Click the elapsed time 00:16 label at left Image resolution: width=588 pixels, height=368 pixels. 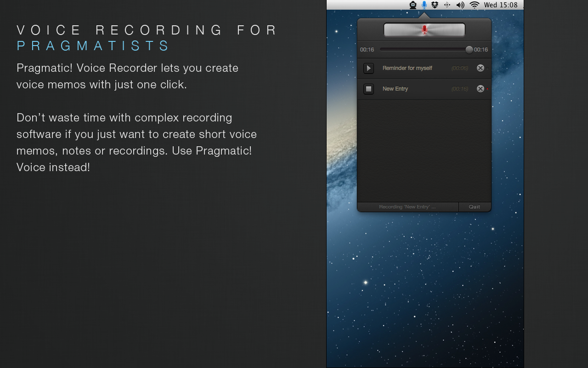coord(367,50)
